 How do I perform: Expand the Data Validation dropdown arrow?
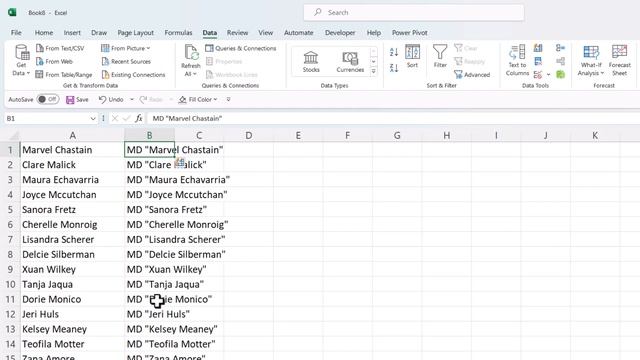pos(548,75)
